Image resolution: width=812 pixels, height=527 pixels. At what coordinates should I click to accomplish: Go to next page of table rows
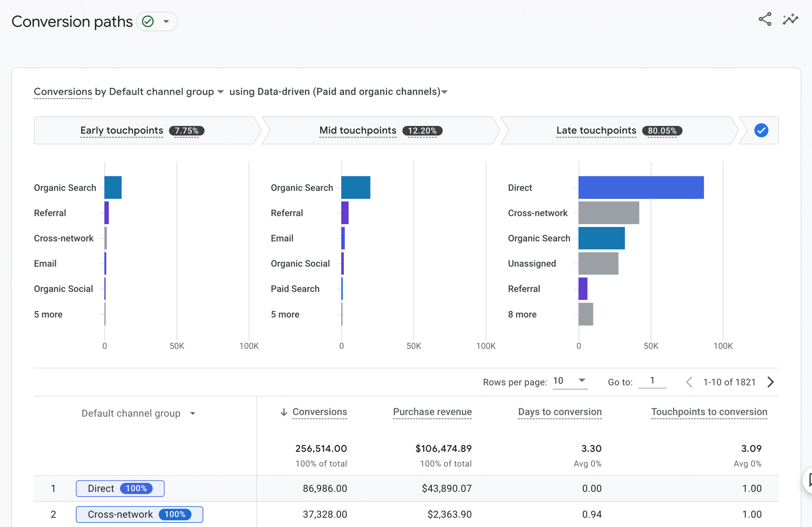[x=770, y=382]
